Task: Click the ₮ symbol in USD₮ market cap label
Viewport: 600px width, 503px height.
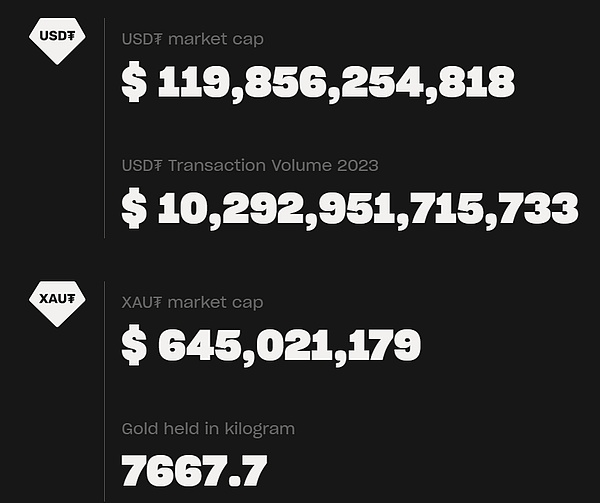Action: point(158,39)
